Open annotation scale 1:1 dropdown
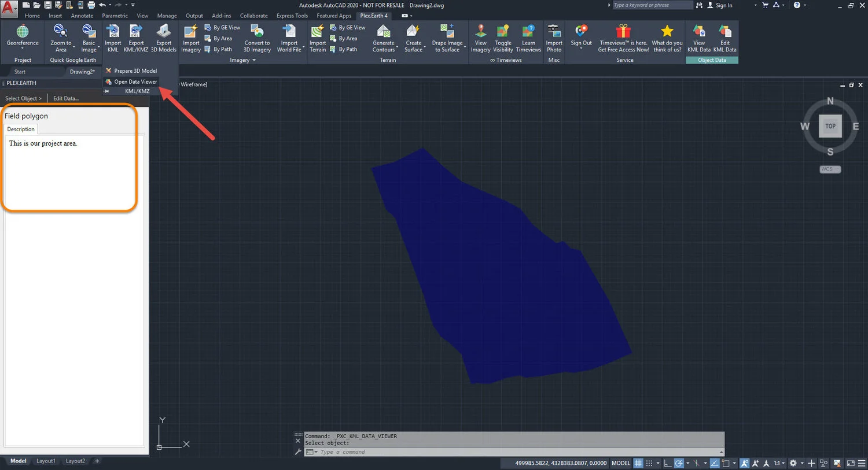868x470 pixels. [779, 463]
